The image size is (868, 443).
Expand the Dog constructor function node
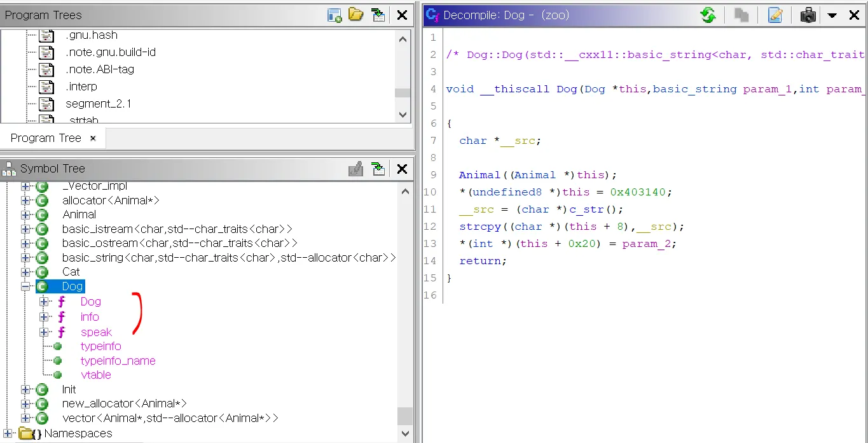point(44,302)
